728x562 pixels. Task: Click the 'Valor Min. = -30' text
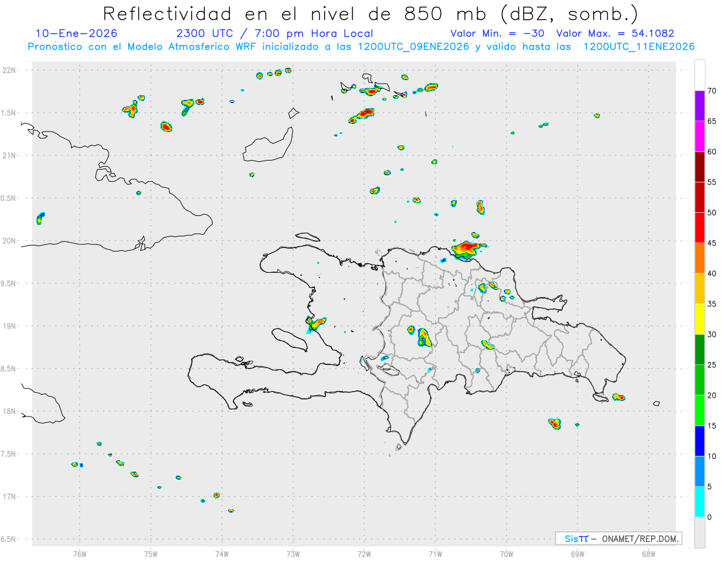pyautogui.click(x=497, y=33)
